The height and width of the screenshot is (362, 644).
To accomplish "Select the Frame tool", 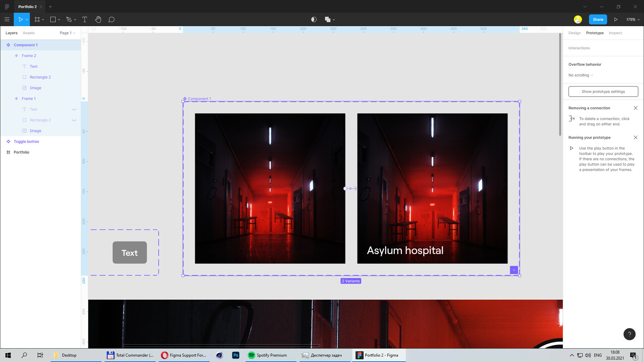I will 37,19.
